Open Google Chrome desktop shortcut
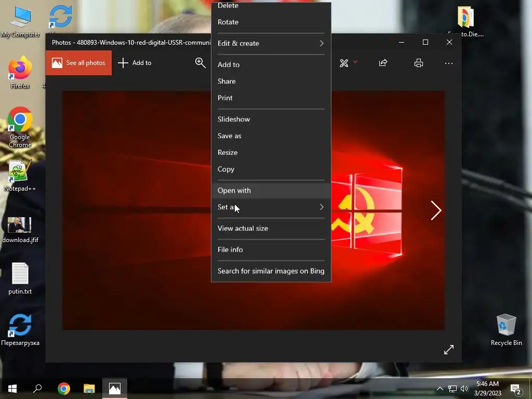This screenshot has width=532, height=399. (20, 128)
